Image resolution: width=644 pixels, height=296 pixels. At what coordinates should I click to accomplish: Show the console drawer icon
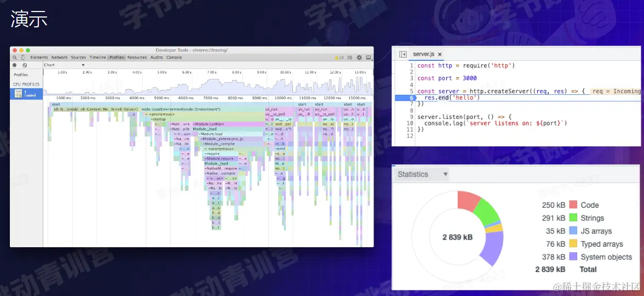[x=350, y=58]
